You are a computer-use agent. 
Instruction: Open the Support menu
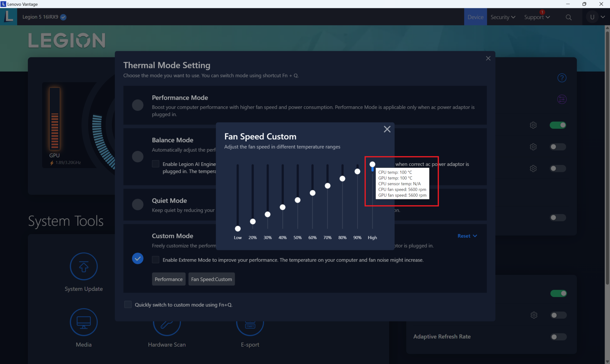[537, 17]
